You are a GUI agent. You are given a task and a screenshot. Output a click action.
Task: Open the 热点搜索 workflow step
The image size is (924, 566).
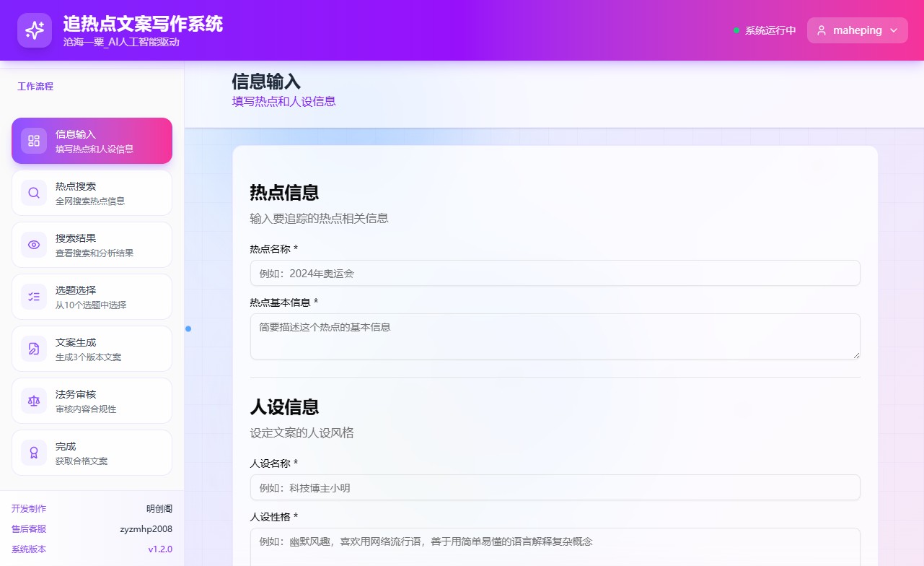(92, 193)
